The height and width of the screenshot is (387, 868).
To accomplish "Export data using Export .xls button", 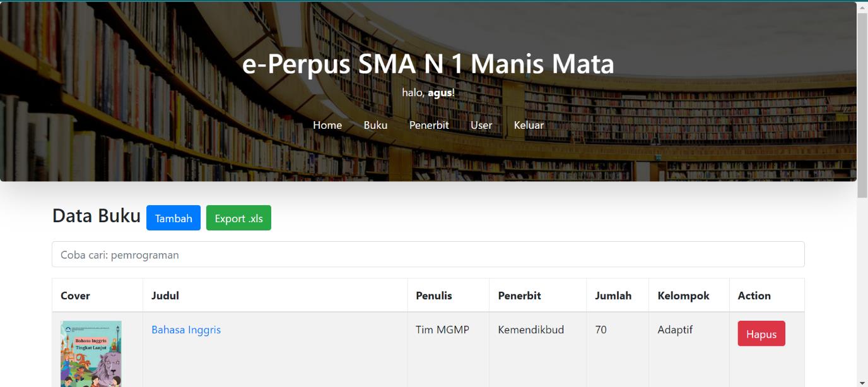I will [x=238, y=218].
